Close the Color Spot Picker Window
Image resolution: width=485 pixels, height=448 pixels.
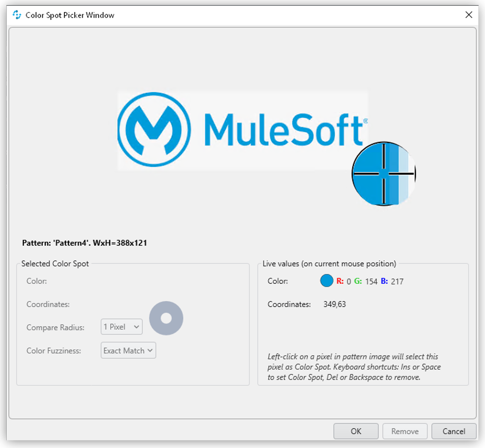pyautogui.click(x=469, y=15)
